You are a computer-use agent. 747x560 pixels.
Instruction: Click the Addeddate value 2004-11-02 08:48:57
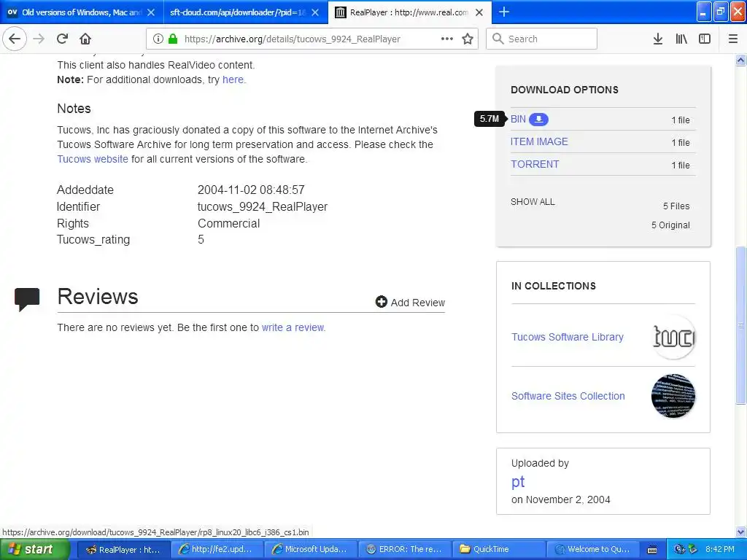click(251, 190)
